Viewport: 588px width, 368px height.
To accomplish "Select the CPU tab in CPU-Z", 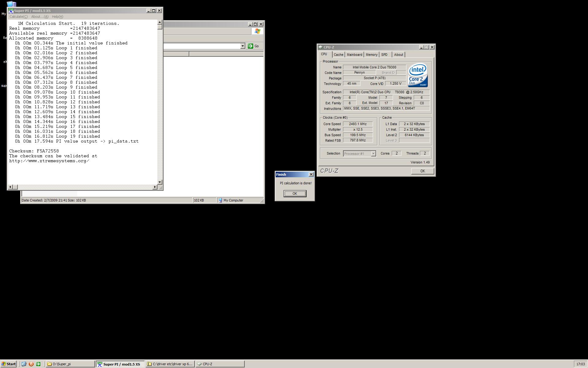I will [x=324, y=54].
